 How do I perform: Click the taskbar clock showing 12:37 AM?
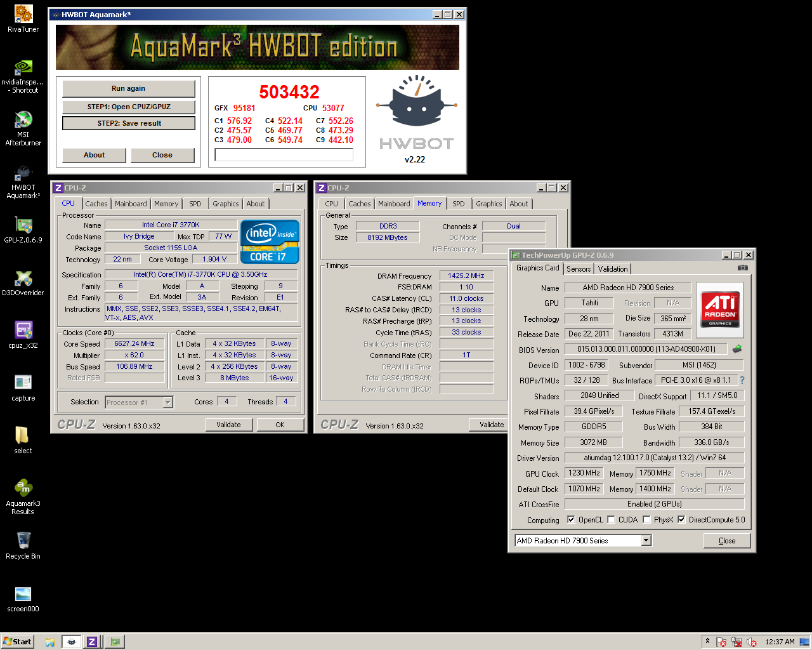click(780, 642)
